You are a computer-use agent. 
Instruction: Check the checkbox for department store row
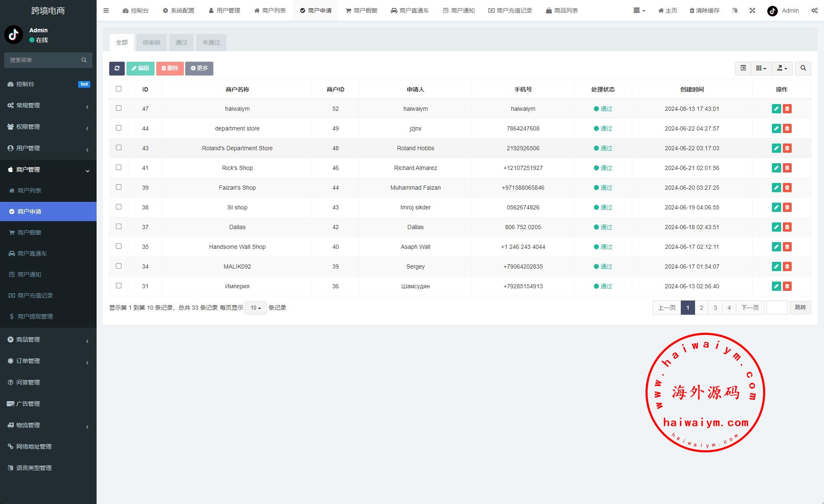(x=118, y=128)
